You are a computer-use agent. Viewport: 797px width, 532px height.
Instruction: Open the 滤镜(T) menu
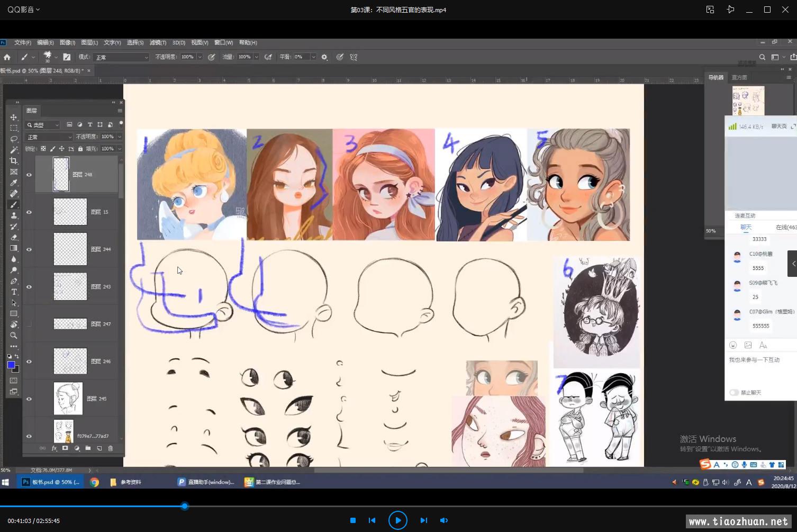(158, 43)
